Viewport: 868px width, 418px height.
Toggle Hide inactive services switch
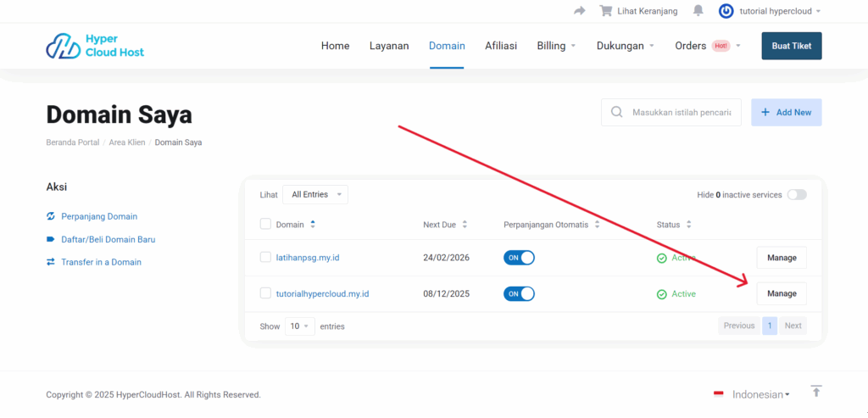[797, 195]
